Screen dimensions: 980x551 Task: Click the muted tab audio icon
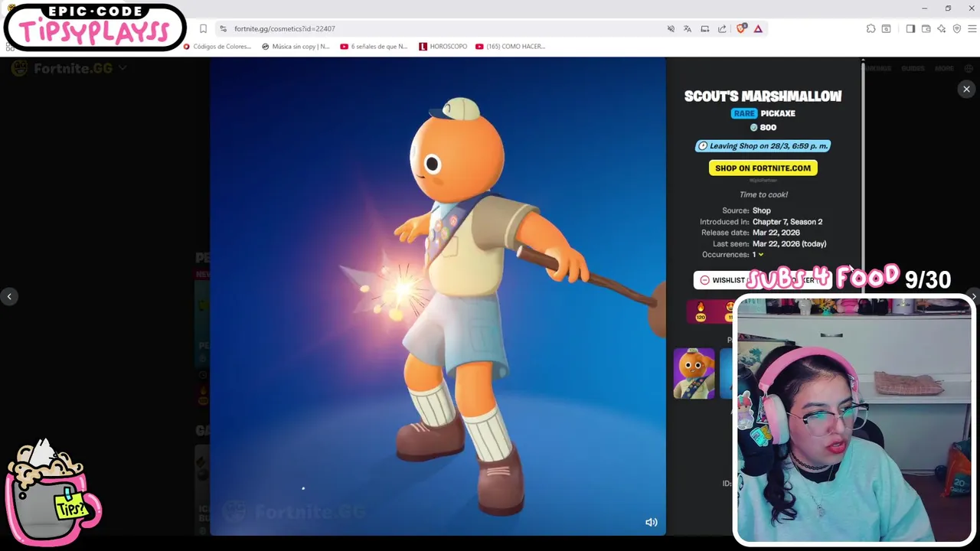(x=671, y=28)
